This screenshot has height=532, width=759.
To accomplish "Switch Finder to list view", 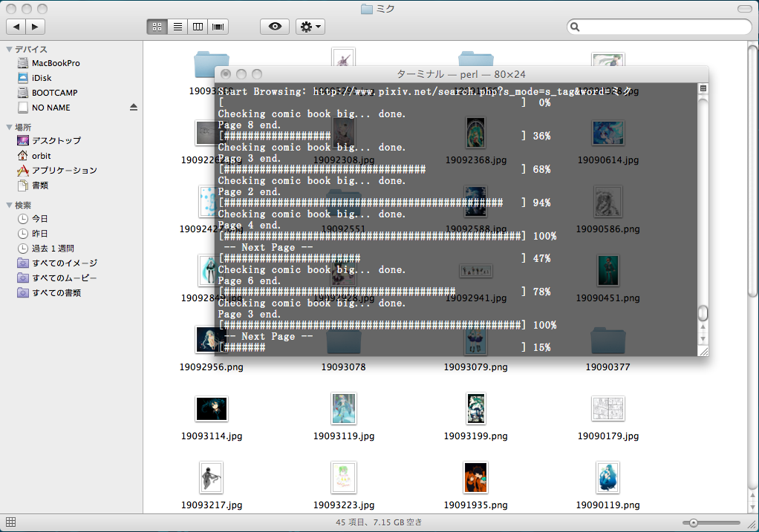I will tap(177, 27).
